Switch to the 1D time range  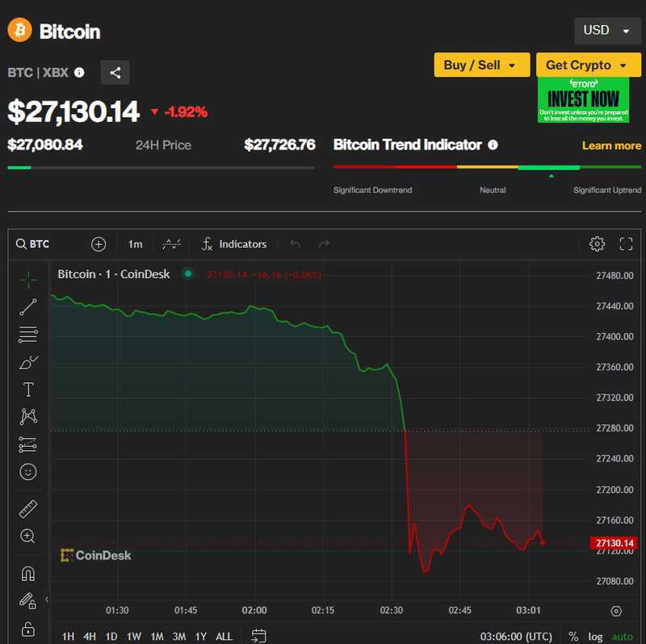111,636
